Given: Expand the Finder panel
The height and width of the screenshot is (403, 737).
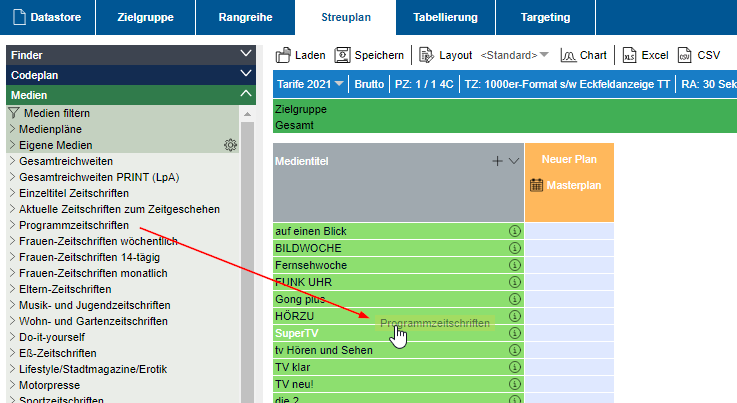Looking at the screenshot, I should pyautogui.click(x=246, y=54).
